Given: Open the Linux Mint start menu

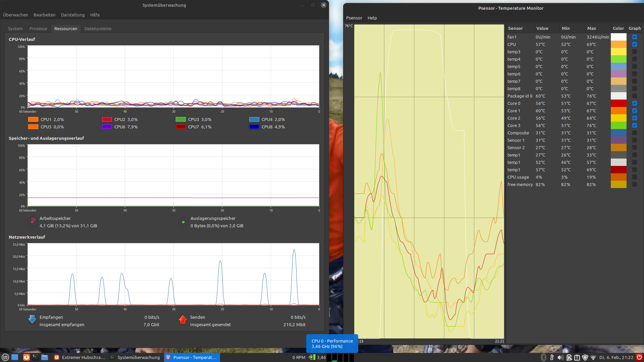Looking at the screenshot, I should coord(5,357).
